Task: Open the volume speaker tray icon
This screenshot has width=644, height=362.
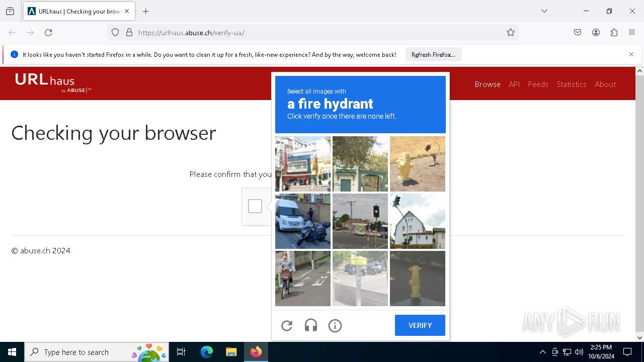Action: 579,352
